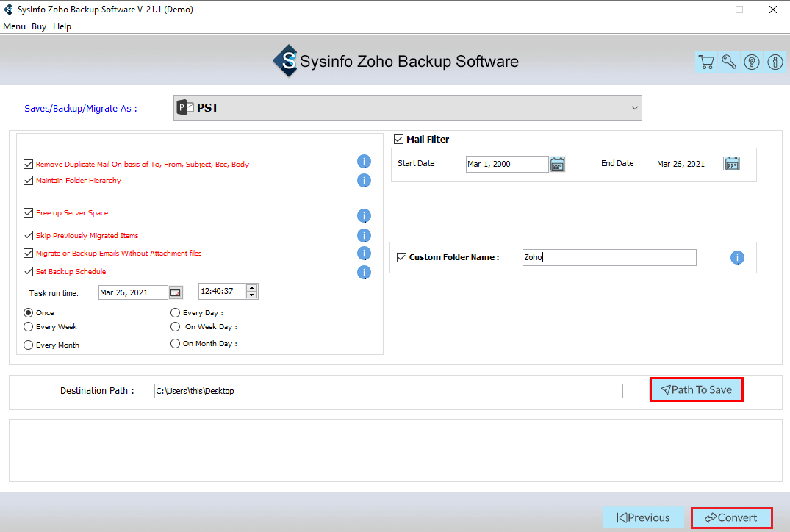This screenshot has width=790, height=532.
Task: Click the Path To Save button
Action: 696,389
